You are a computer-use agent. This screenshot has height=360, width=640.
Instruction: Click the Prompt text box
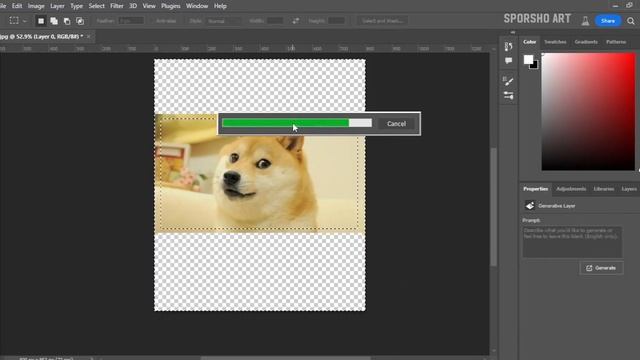[572, 242]
